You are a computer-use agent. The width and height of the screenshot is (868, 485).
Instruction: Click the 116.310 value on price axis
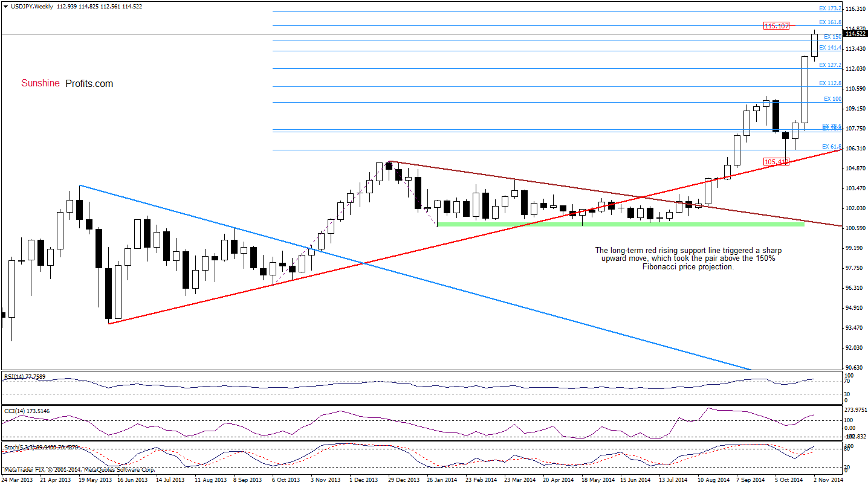point(855,9)
